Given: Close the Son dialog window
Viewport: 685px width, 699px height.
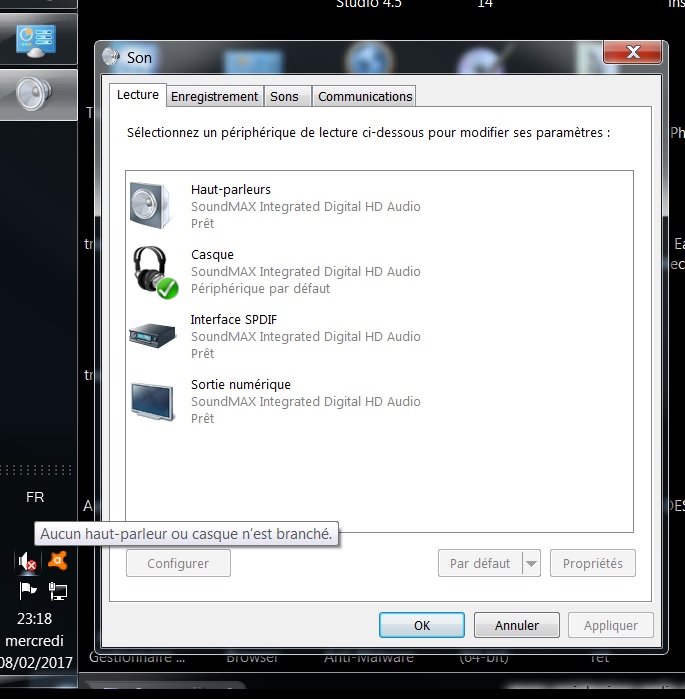Looking at the screenshot, I should click(632, 52).
